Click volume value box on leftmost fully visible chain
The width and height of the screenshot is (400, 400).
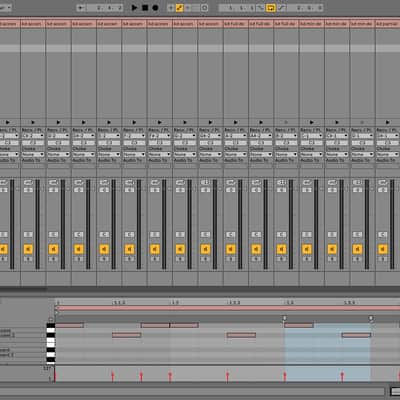point(28,190)
